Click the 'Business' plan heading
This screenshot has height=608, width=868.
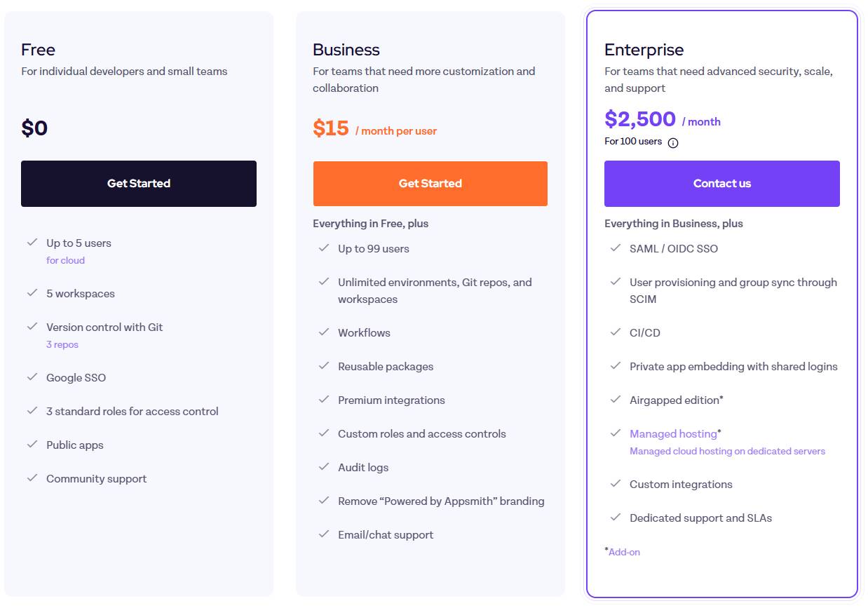pyautogui.click(x=344, y=49)
